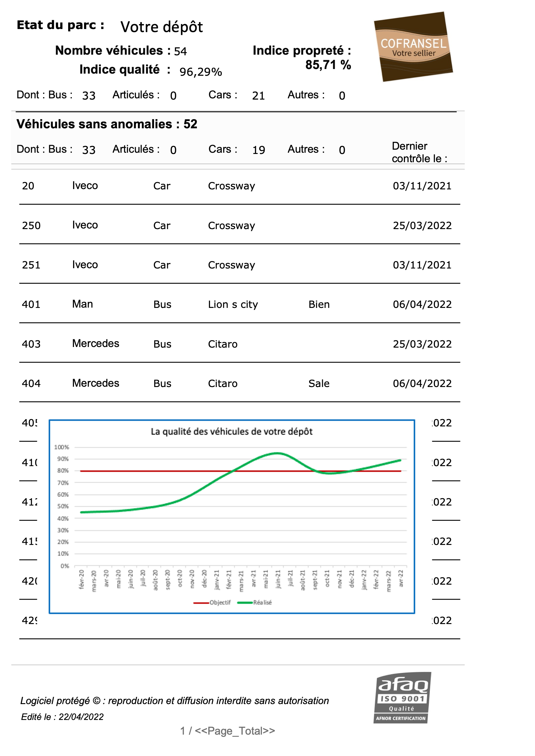This screenshot has height=756, width=535.
Task: Click the "Indice propreté :" label
Action: pos(302,50)
